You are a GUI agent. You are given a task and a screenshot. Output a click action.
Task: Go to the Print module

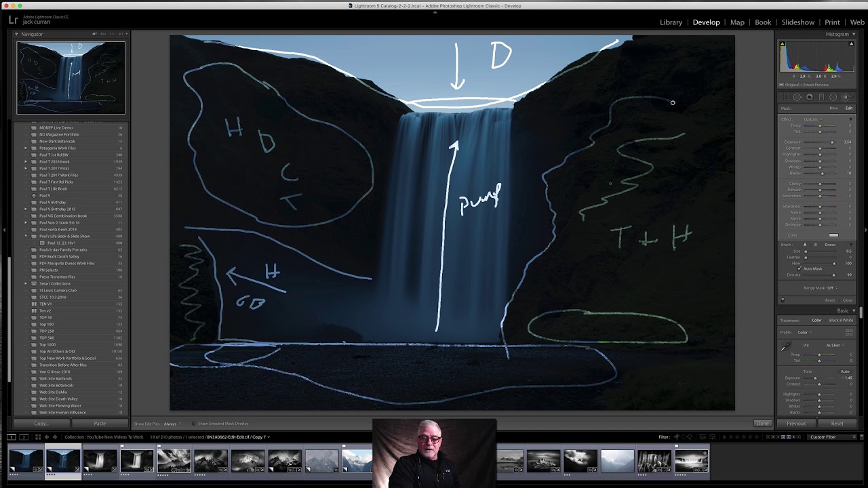coord(832,22)
